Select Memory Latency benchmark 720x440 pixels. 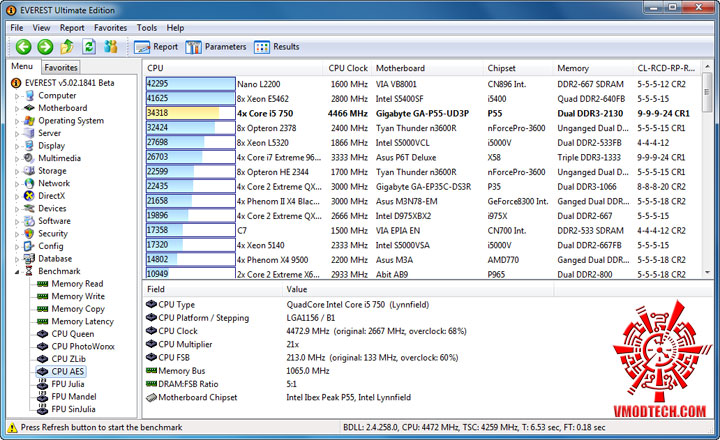[x=82, y=322]
